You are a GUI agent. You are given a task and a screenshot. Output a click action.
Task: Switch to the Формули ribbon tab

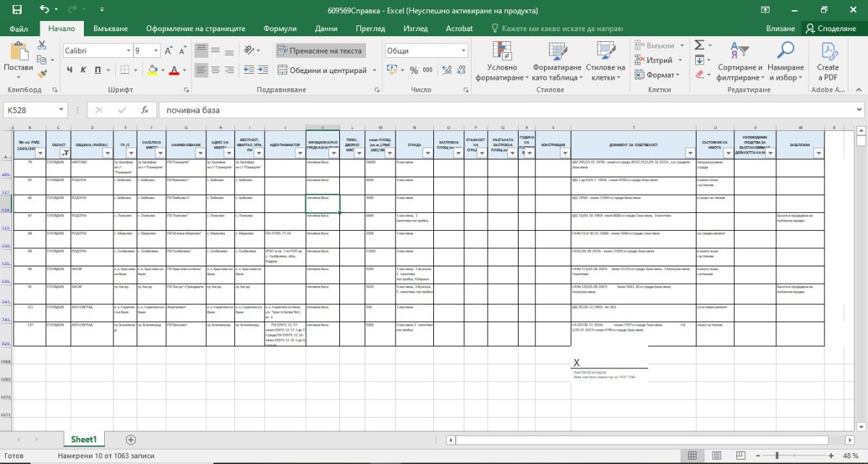pyautogui.click(x=279, y=28)
